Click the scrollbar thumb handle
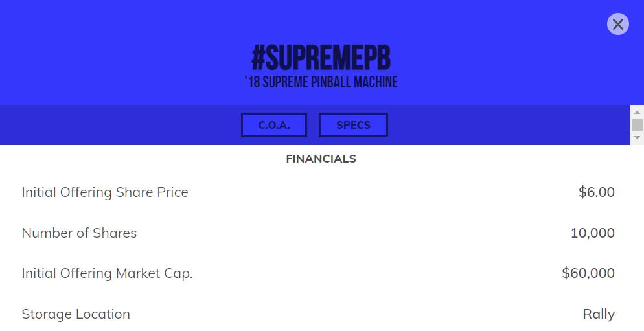Screen dimensions: 644x331 pyautogui.click(x=637, y=125)
